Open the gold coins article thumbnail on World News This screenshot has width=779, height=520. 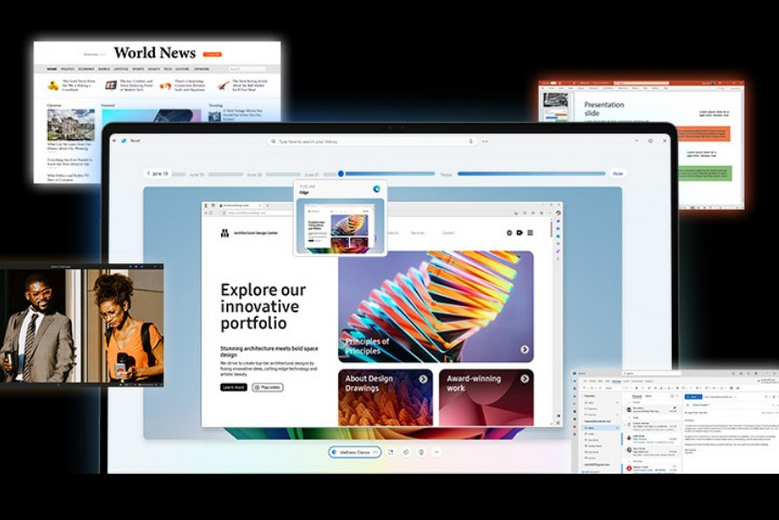point(53,86)
